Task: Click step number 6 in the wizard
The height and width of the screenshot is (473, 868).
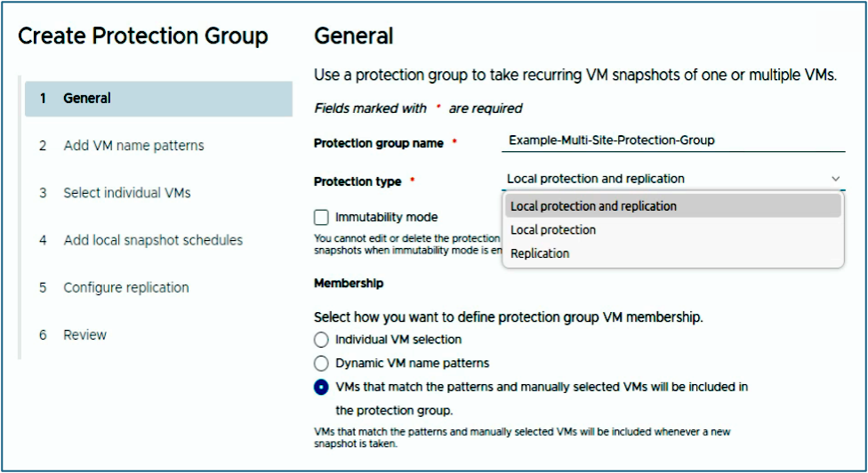Action: [x=43, y=335]
